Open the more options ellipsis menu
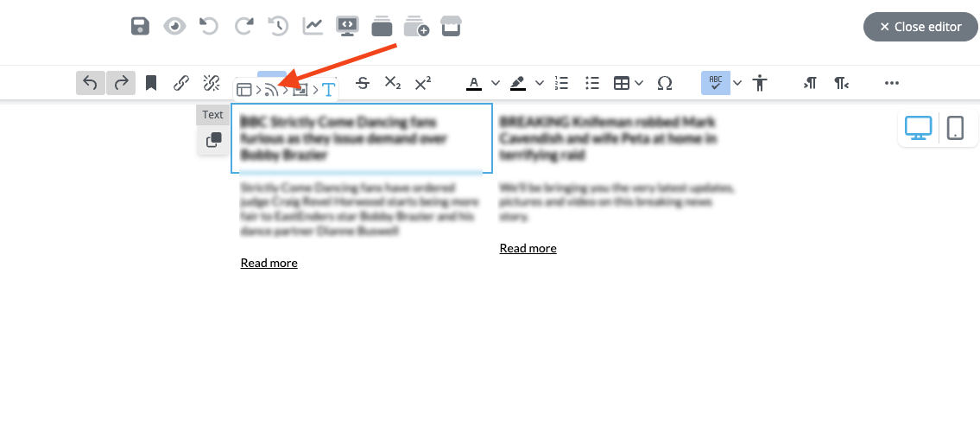Image resolution: width=980 pixels, height=433 pixels. click(x=892, y=83)
